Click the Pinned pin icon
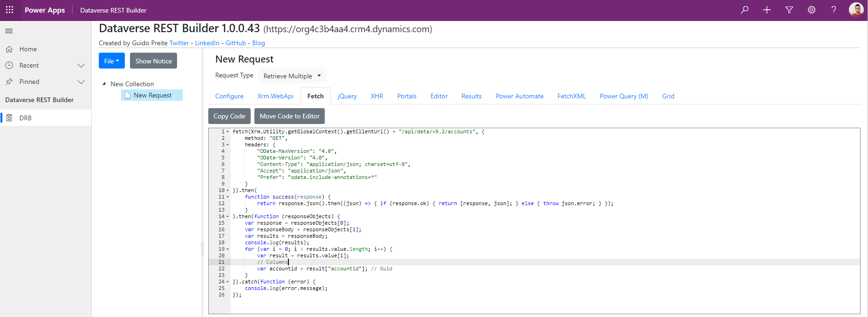Image resolution: width=868 pixels, height=317 pixels. (9, 82)
